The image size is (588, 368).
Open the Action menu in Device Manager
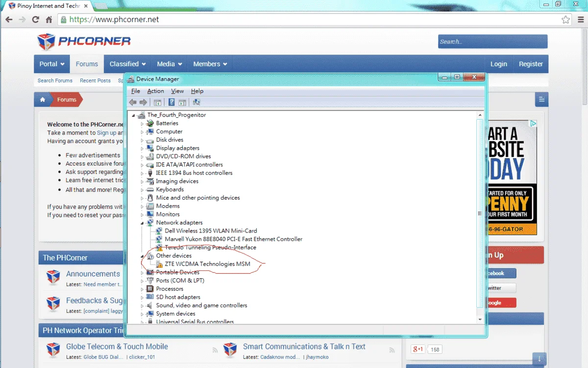pos(155,91)
